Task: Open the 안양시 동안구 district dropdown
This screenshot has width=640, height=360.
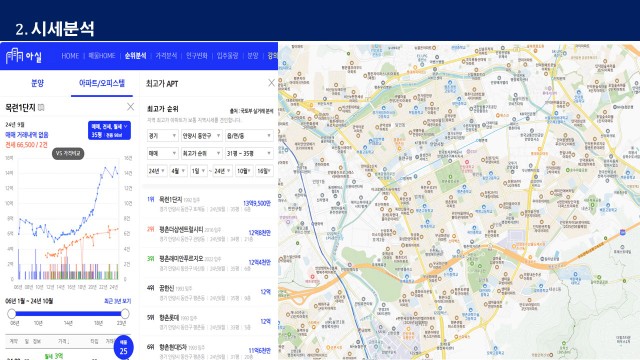Action: (202, 136)
